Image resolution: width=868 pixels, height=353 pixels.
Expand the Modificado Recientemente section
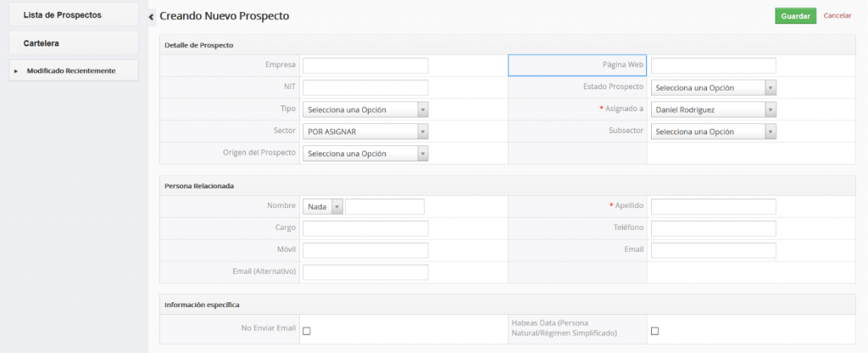point(16,70)
